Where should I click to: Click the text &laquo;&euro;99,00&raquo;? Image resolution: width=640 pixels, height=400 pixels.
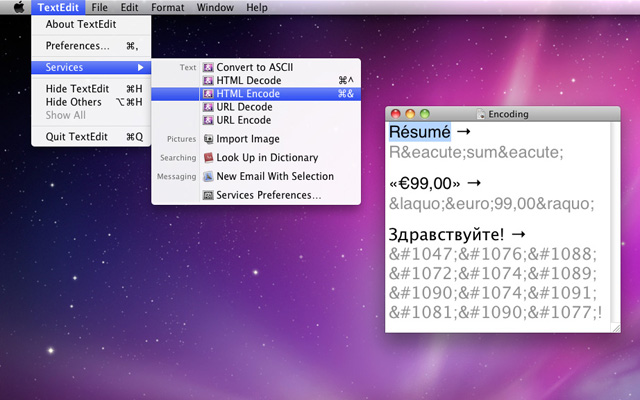point(491,203)
